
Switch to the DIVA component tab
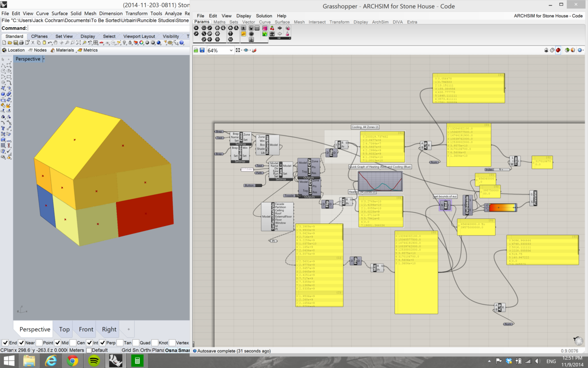398,22
